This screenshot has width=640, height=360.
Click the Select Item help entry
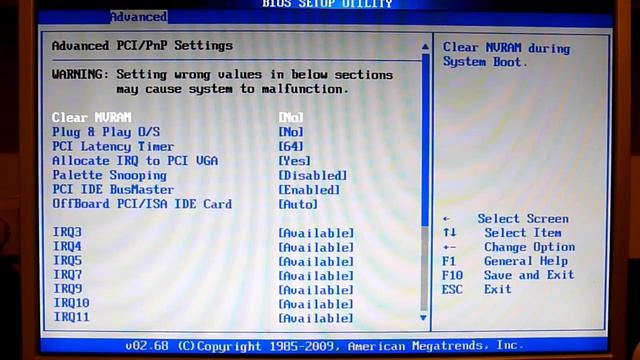pyautogui.click(x=523, y=233)
